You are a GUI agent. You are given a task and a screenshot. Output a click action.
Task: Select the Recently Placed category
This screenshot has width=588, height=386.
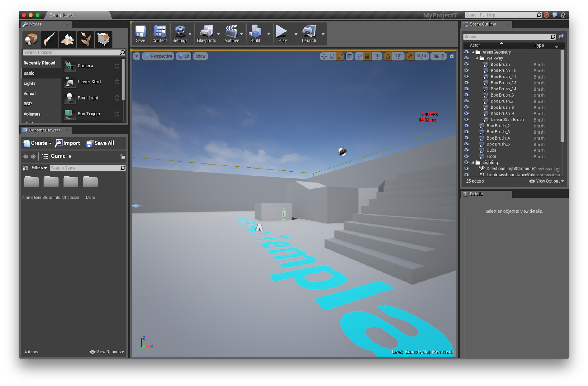pos(39,63)
